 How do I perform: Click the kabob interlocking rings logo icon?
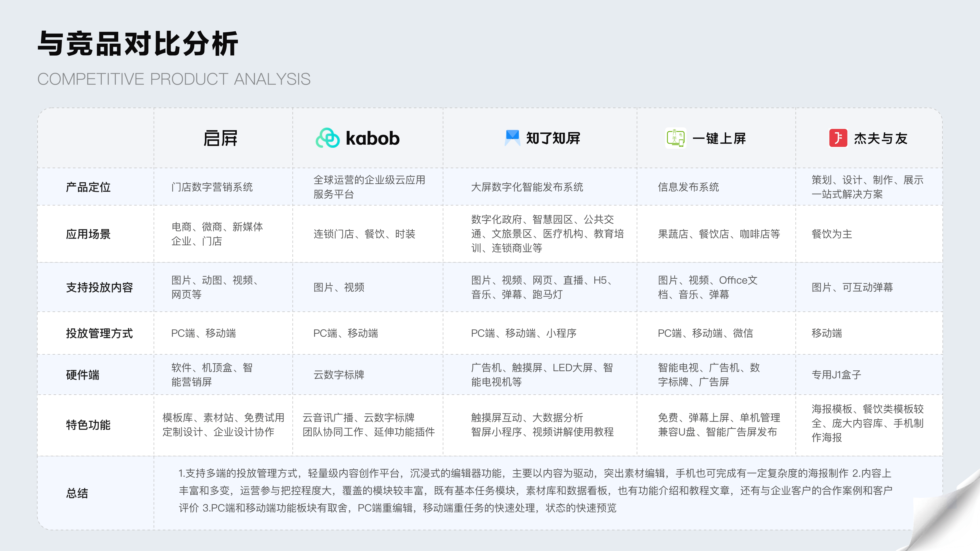pyautogui.click(x=327, y=138)
